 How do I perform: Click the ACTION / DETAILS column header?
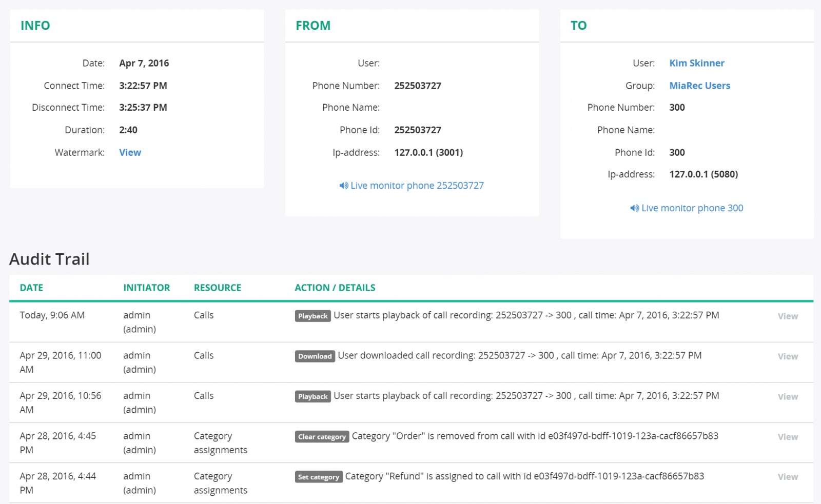[x=335, y=288]
